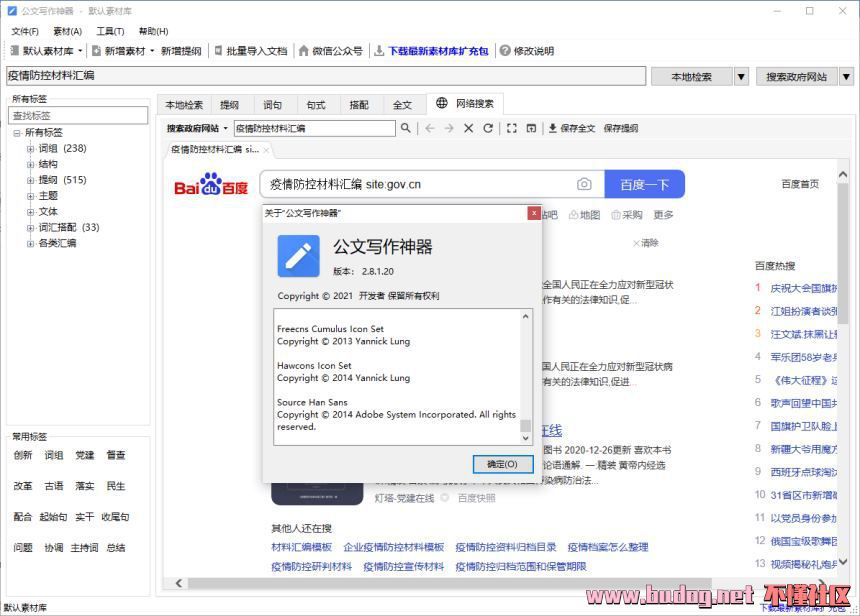Select the 创新 common tag
The image size is (860, 616).
coord(23,455)
